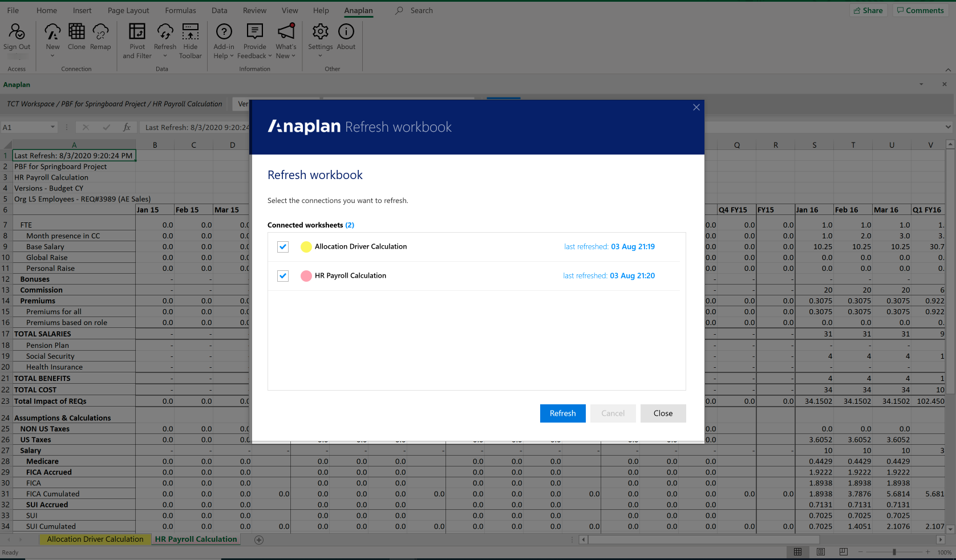956x560 pixels.
Task: Close the Anaplan task pane
Action: [945, 84]
